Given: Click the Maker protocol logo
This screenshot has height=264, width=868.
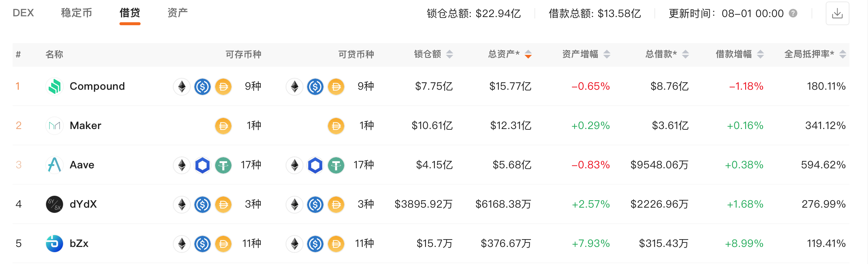Looking at the screenshot, I should click(54, 125).
